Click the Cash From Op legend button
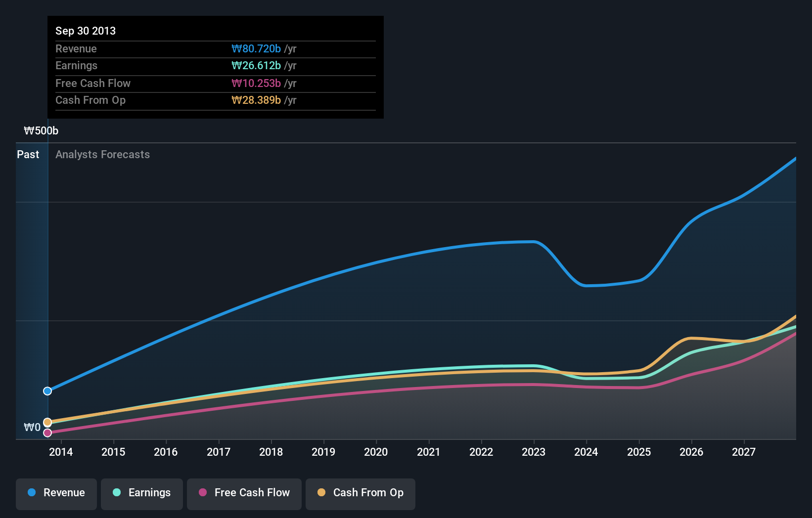Viewport: 812px width, 518px height. 360,493
